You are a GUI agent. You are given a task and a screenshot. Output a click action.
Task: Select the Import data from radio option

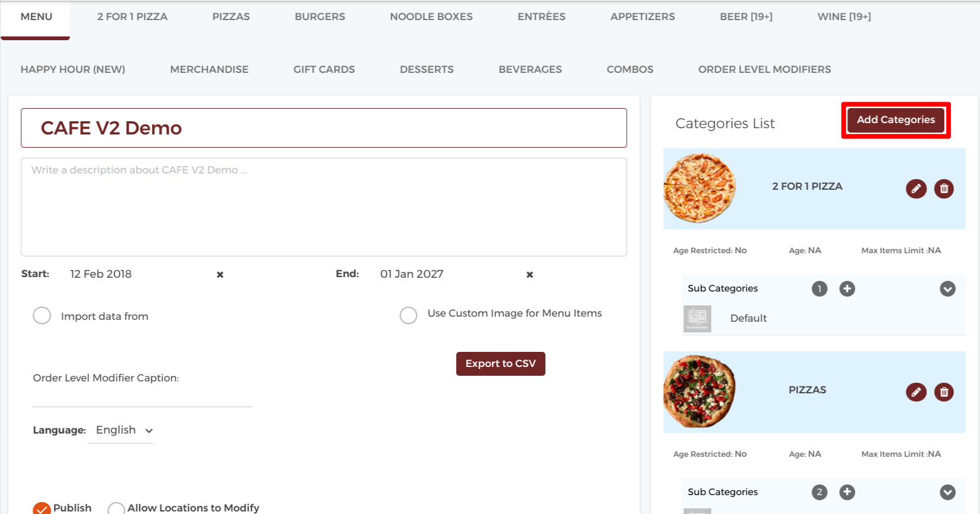tap(42, 315)
